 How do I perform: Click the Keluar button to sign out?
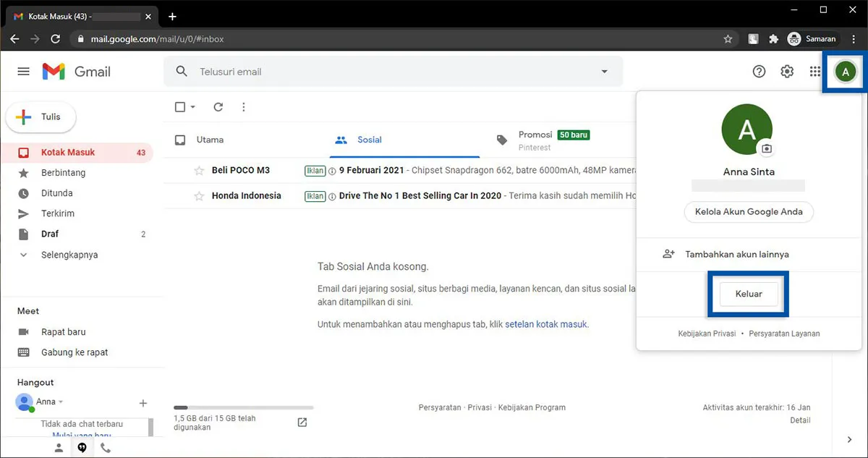coord(748,294)
